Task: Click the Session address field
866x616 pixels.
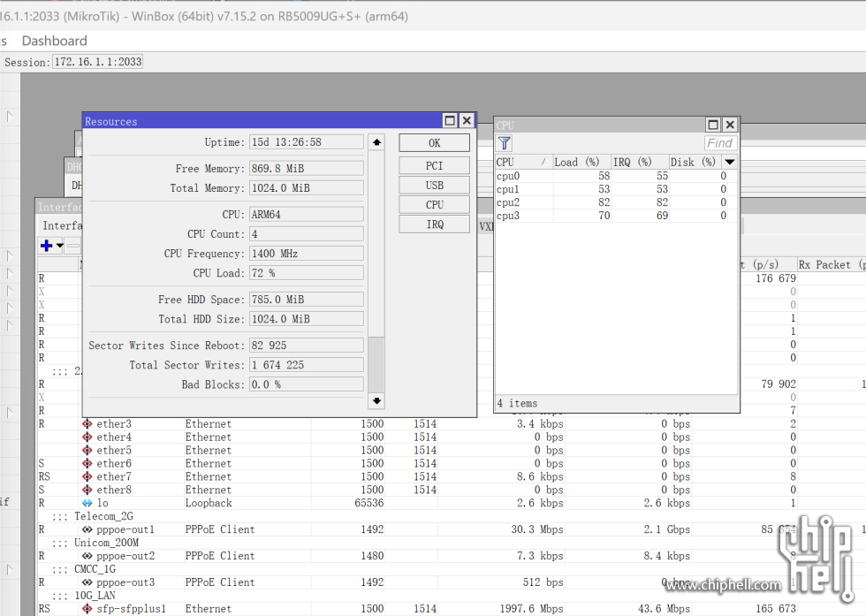Action: click(x=98, y=62)
